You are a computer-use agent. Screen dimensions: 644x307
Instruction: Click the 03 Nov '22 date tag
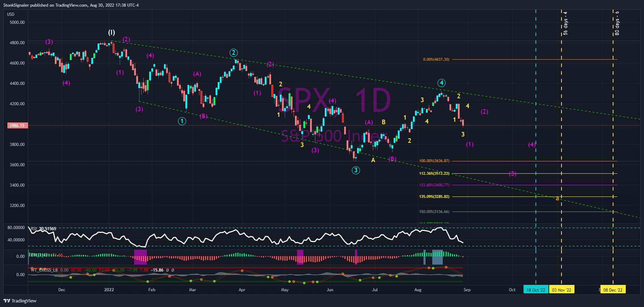click(x=561, y=290)
